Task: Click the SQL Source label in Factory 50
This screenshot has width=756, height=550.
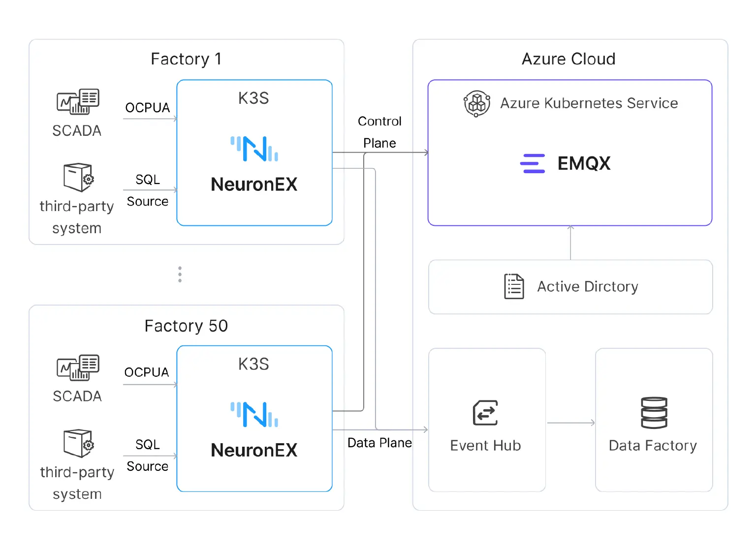Action: (x=148, y=455)
